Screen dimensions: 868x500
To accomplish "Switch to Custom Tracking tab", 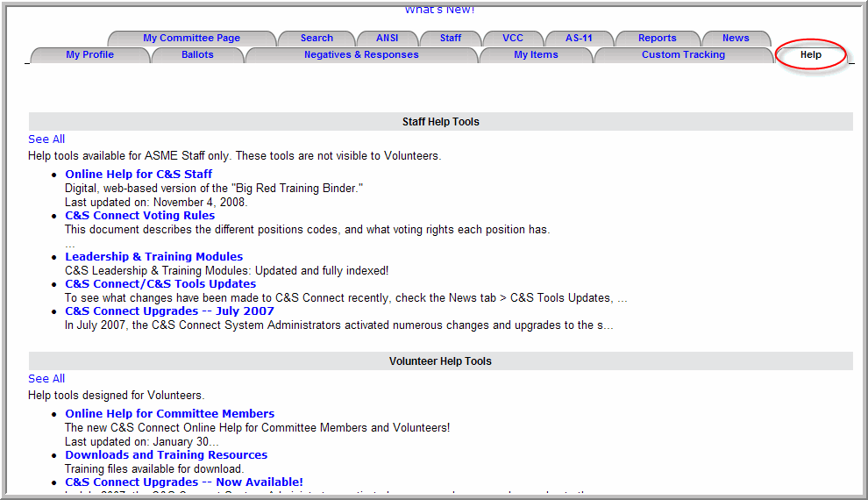I will pyautogui.click(x=683, y=54).
